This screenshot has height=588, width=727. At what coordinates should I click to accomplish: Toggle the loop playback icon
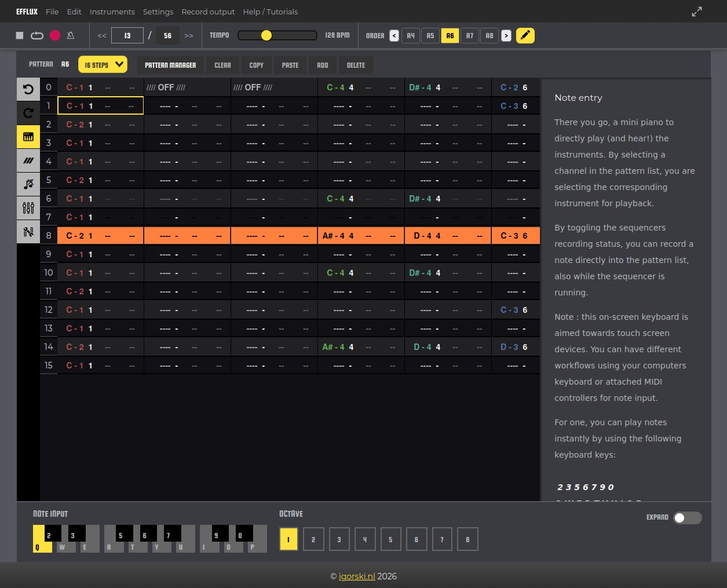(37, 35)
